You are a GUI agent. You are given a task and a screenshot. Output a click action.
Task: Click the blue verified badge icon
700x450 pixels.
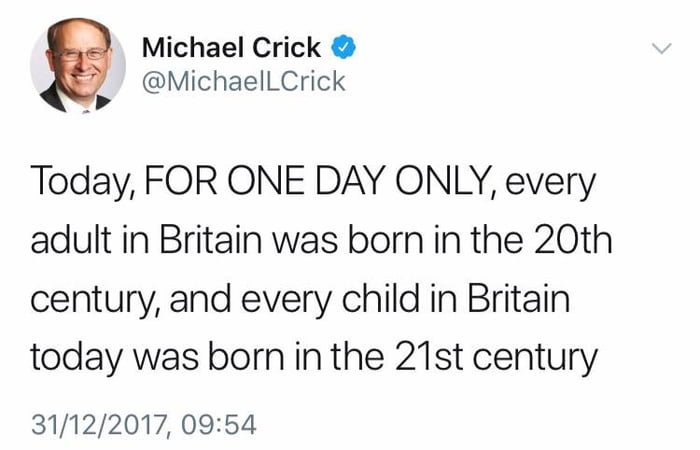pos(344,47)
